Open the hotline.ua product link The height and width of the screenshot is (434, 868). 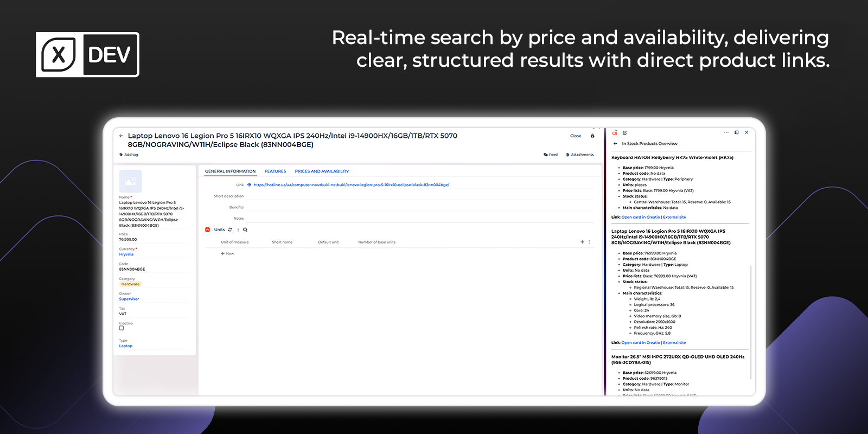[x=351, y=185]
